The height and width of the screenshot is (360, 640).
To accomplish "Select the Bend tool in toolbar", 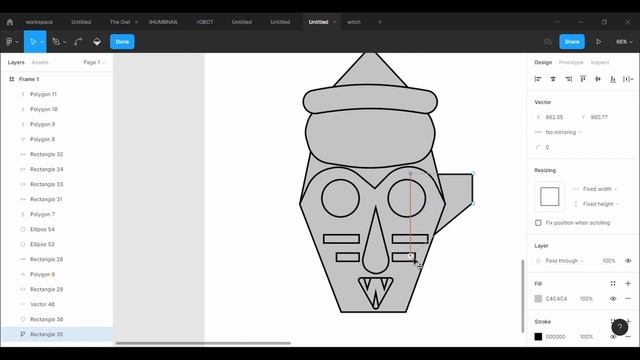I will point(78,42).
